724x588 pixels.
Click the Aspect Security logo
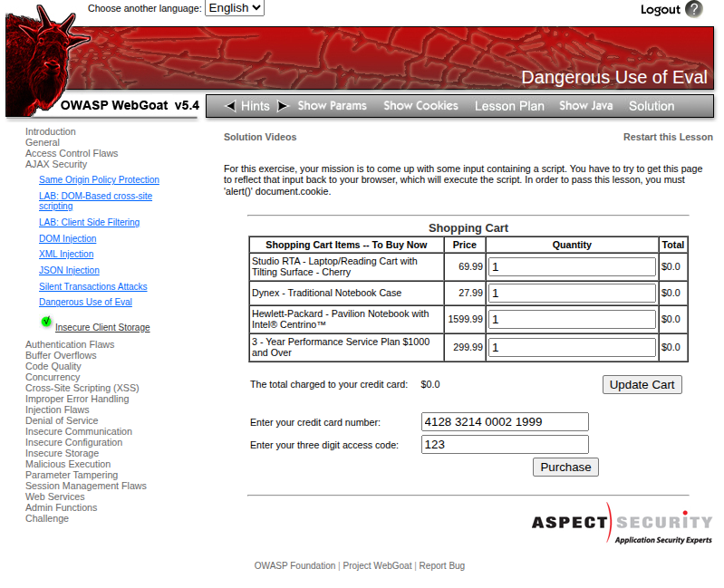pos(622,524)
